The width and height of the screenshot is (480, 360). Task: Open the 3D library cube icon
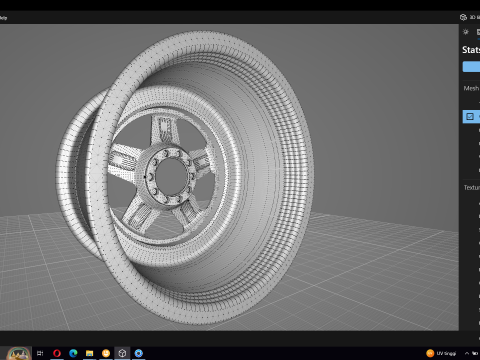point(463,17)
